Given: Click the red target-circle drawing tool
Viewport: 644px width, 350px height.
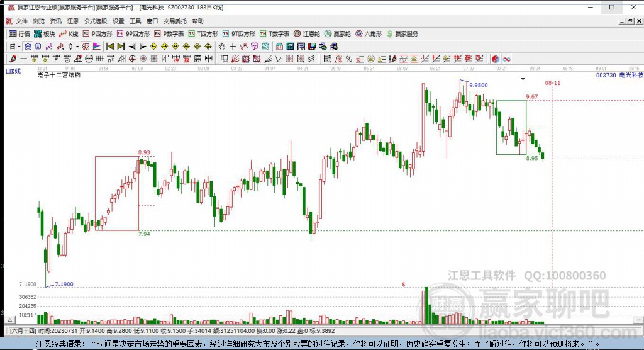Looking at the screenshot, I should coord(132,59).
